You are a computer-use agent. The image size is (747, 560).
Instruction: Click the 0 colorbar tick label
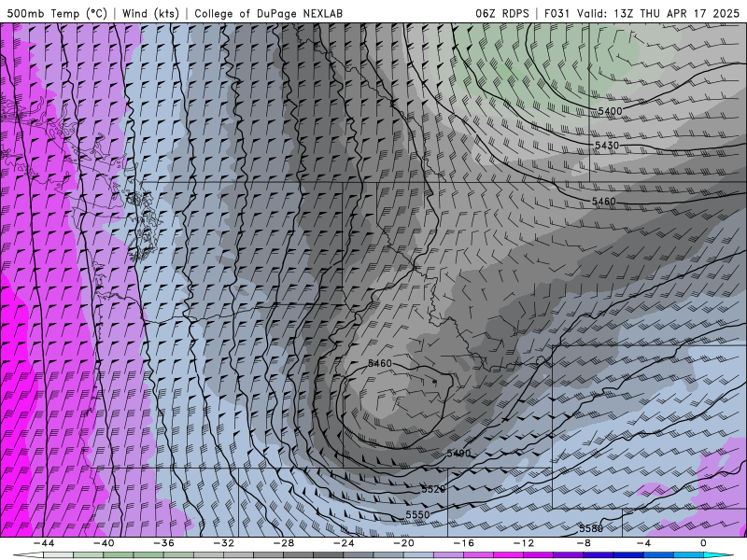pyautogui.click(x=704, y=543)
